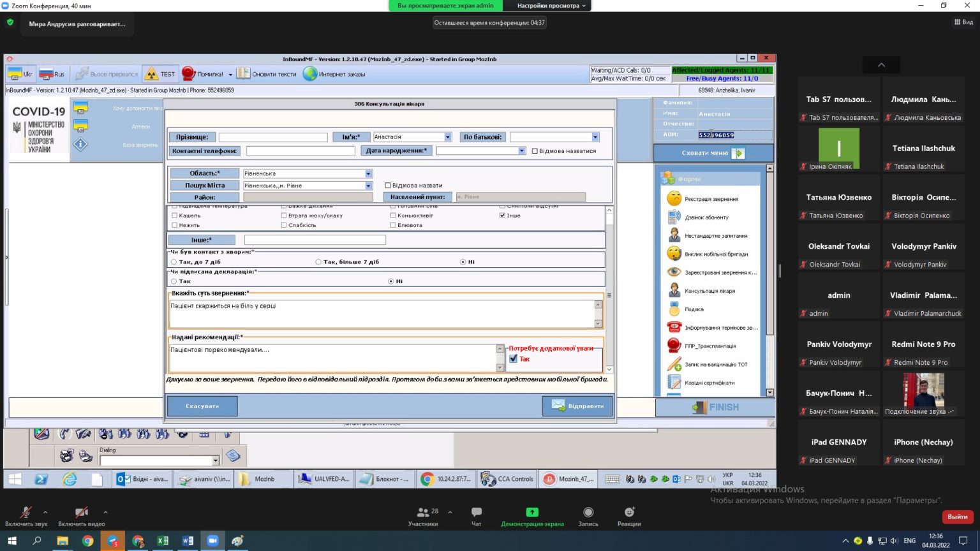Expand audio options arrow beside Включить звук
980x551 pixels.
45,512
